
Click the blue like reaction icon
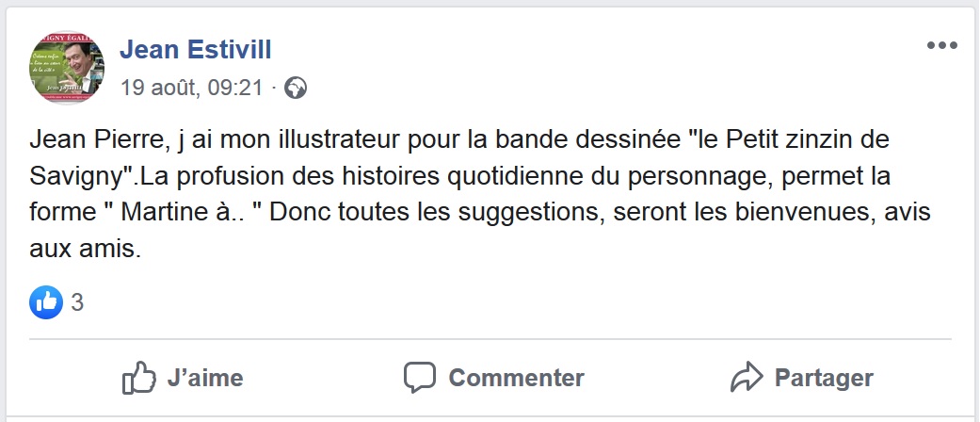click(46, 302)
